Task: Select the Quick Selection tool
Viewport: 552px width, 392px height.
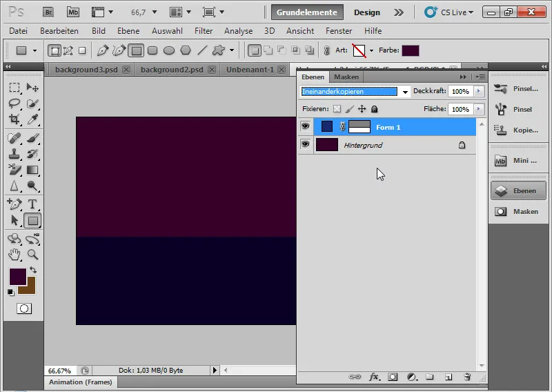Action: (x=32, y=104)
